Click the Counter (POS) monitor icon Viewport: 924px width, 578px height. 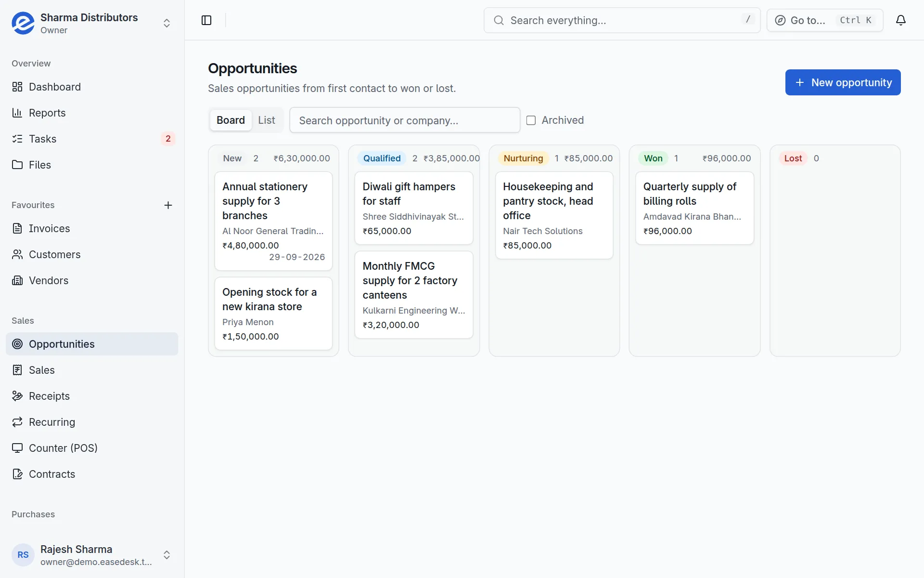[x=17, y=448]
